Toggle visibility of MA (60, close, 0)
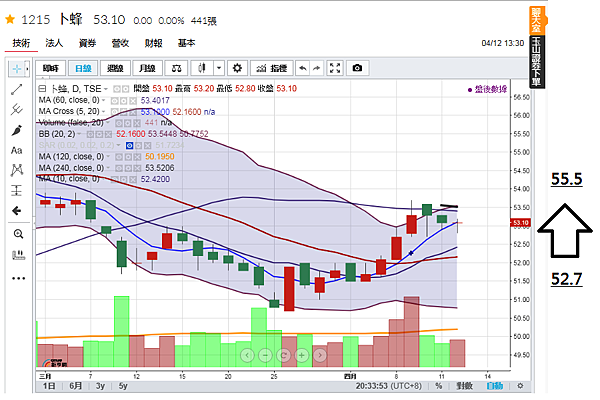This screenshot has height=400, width=600. pos(114,101)
